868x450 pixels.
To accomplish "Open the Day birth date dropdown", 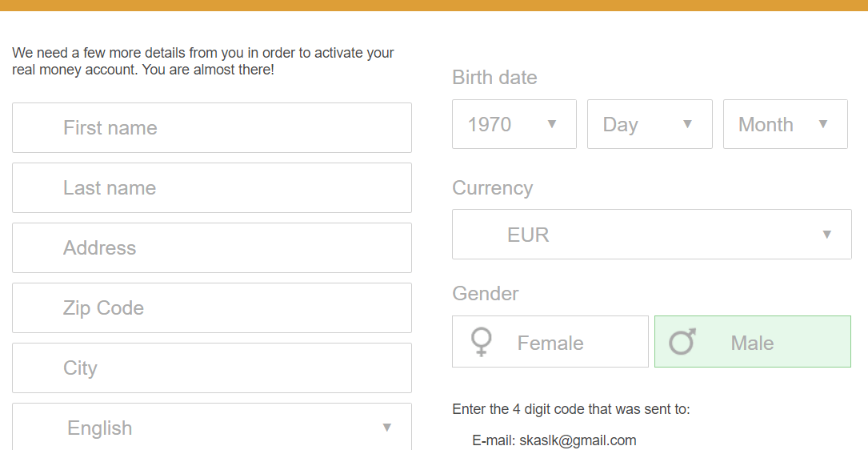I will (650, 124).
